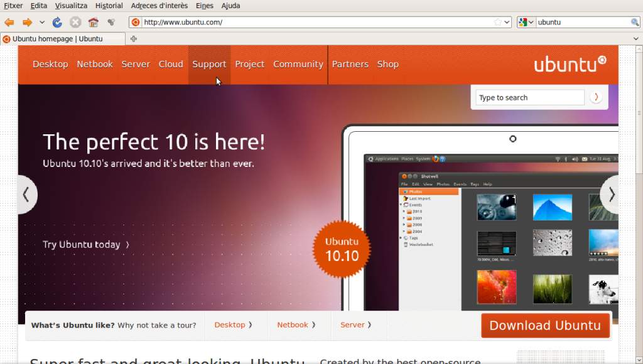Click the Forward arrow in the toolbar
643x364 pixels.
pyautogui.click(x=27, y=23)
